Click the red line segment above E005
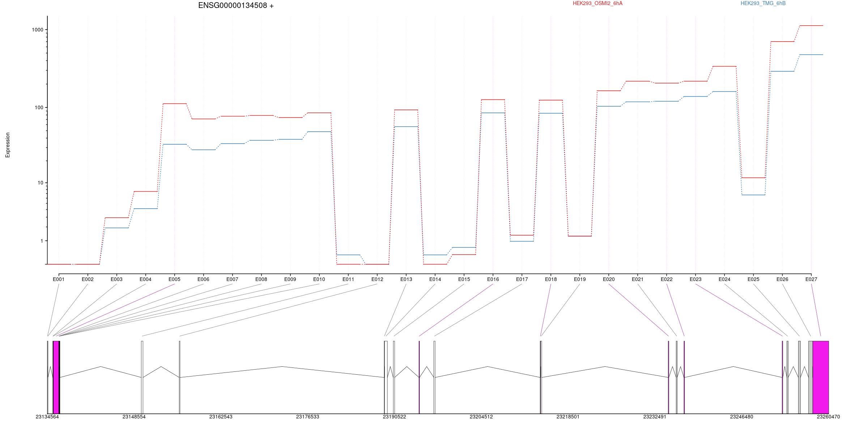This screenshot has height=434, width=868. (175, 104)
